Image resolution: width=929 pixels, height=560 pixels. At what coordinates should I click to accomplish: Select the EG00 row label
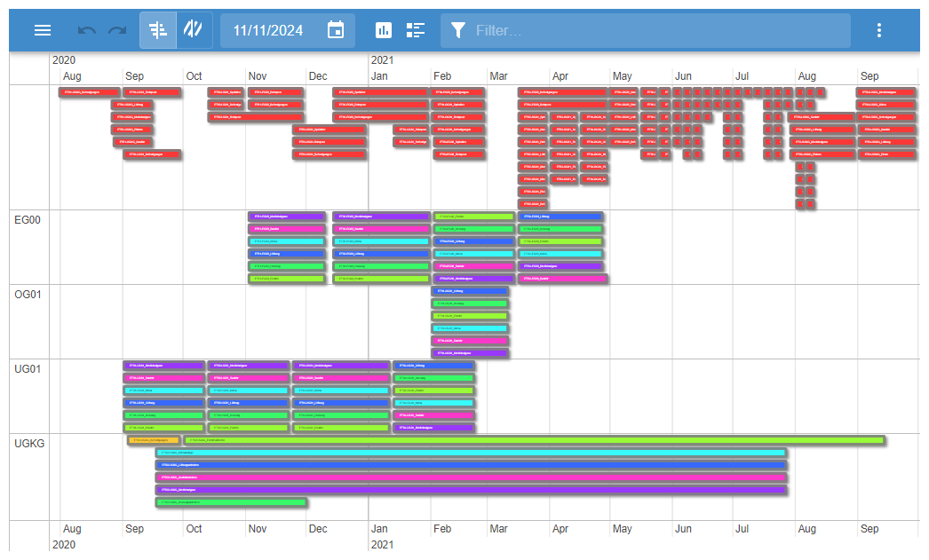pyautogui.click(x=28, y=219)
